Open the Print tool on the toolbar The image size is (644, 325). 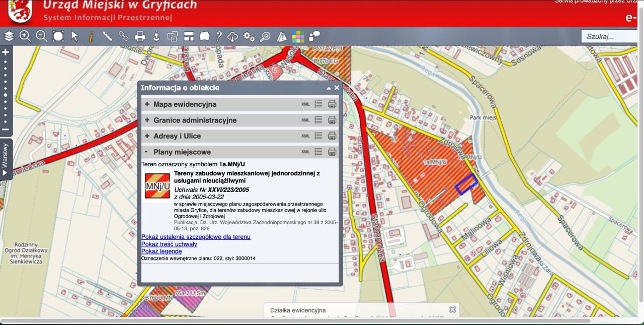tap(140, 36)
